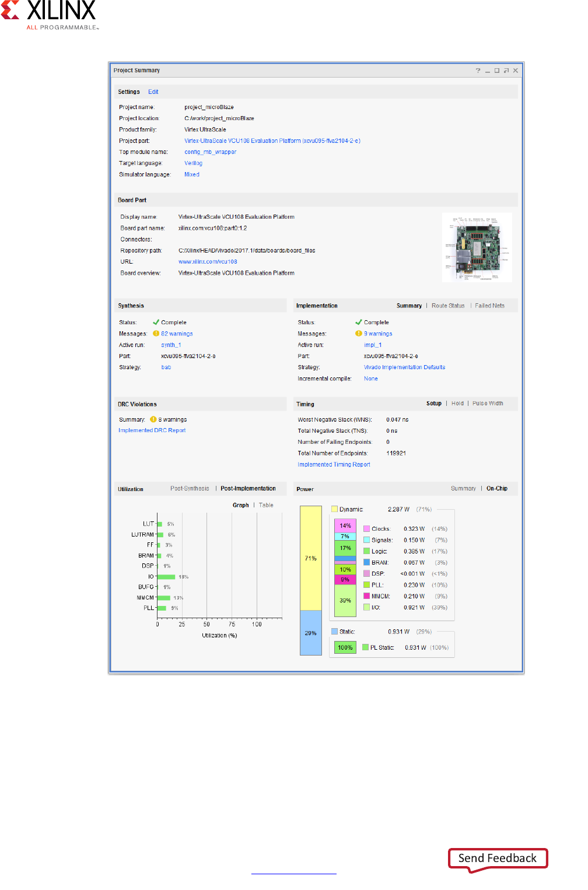Click the synthesis warning icon beside 82 warnings
588x890 pixels.
156,334
